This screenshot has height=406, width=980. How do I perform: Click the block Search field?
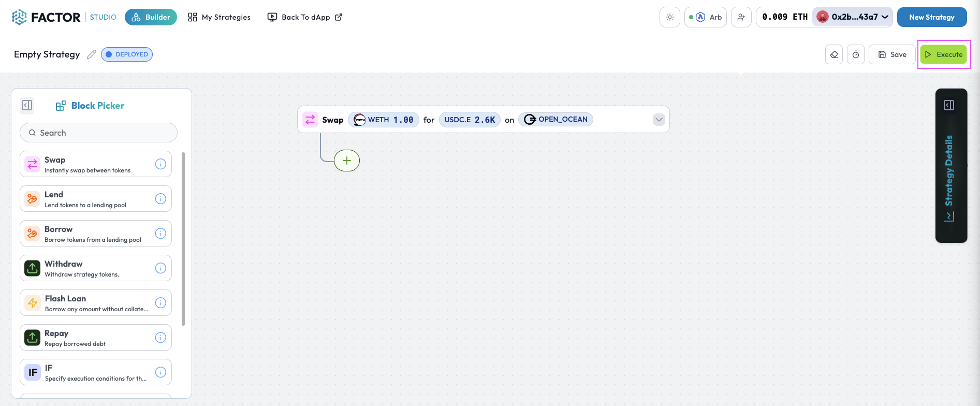(98, 133)
